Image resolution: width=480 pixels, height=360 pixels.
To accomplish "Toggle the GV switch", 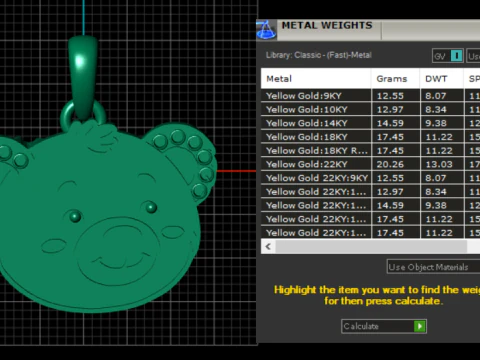I will coord(448,56).
